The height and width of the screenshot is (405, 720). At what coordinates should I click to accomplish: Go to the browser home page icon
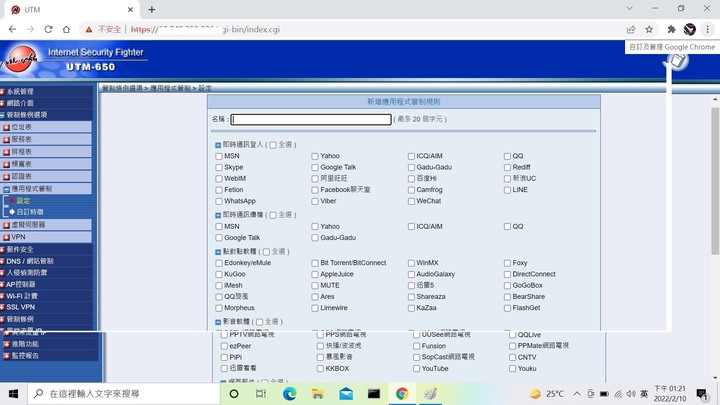[66, 29]
